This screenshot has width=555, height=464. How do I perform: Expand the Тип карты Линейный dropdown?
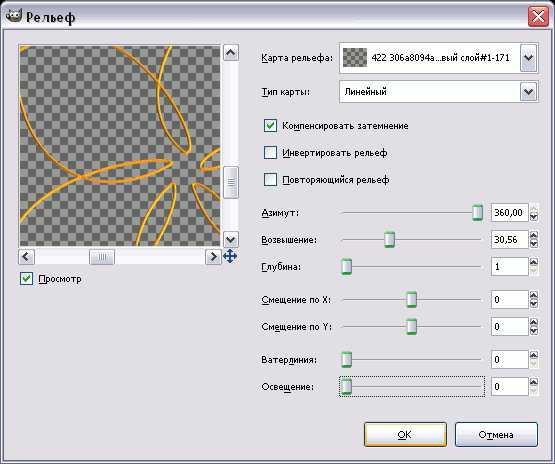[x=528, y=92]
